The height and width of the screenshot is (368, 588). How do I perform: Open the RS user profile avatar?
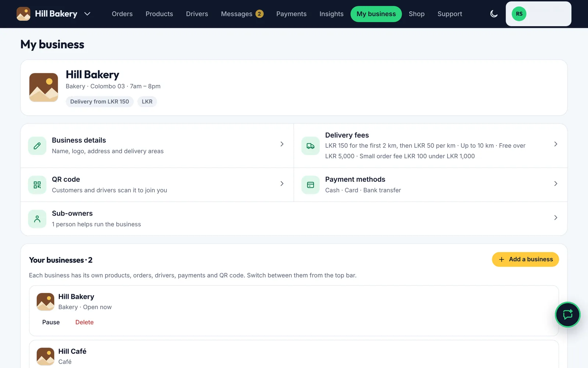click(519, 14)
